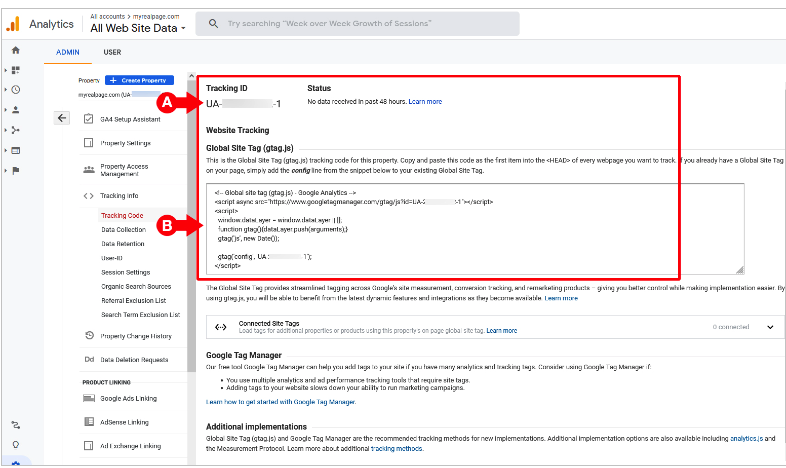Image resolution: width=786 pixels, height=468 pixels.
Task: Expand the Acquisition sidebar arrow
Action: point(6,130)
